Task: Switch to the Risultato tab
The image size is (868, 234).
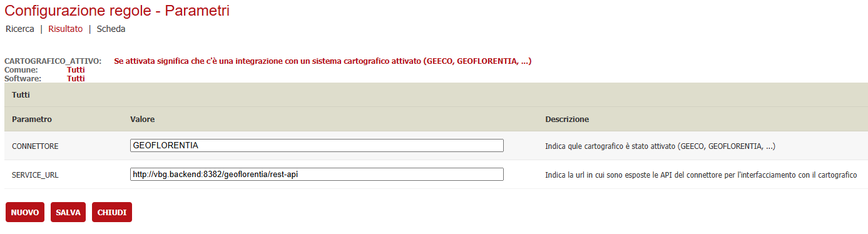Action: pos(65,29)
